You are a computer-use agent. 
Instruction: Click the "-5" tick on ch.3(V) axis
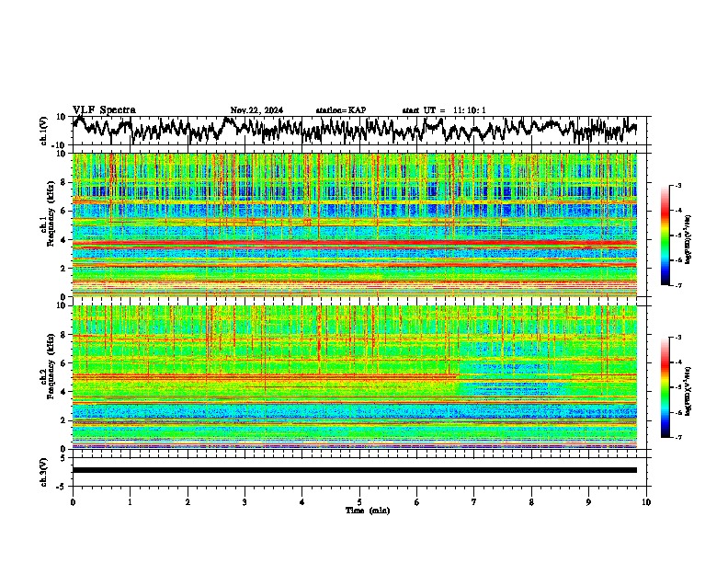pos(62,487)
